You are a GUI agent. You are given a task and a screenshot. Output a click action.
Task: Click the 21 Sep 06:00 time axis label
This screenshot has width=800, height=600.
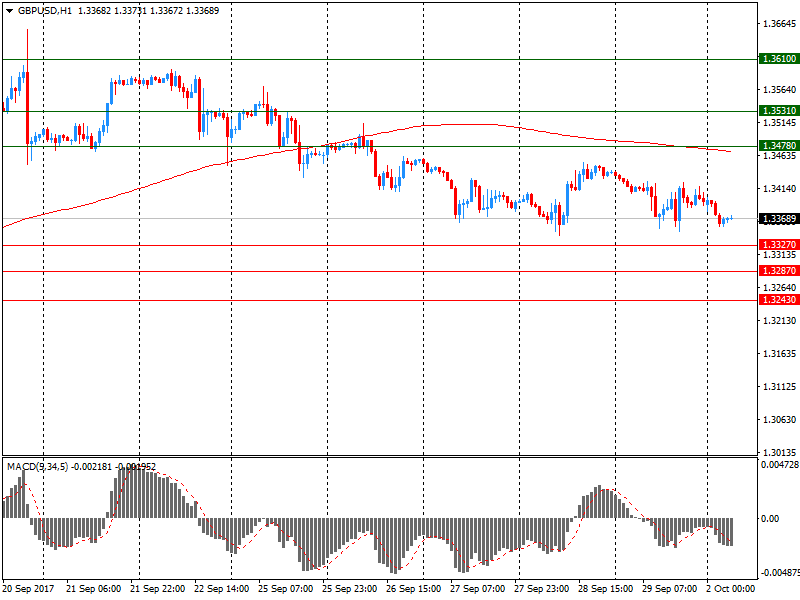(x=93, y=589)
